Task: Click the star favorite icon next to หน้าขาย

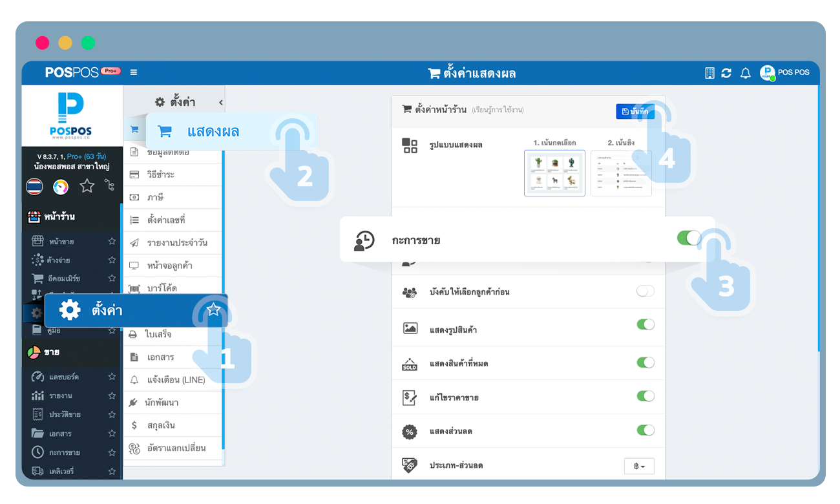Action: (112, 241)
